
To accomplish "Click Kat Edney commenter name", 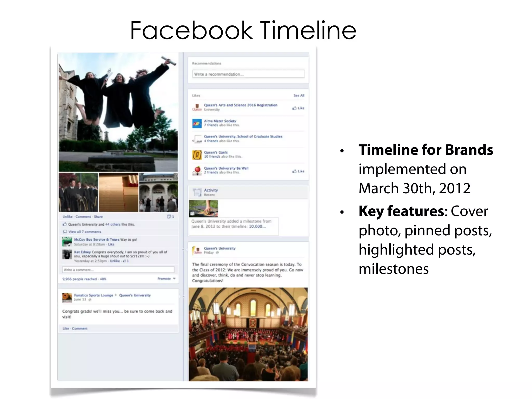I will click(82, 252).
